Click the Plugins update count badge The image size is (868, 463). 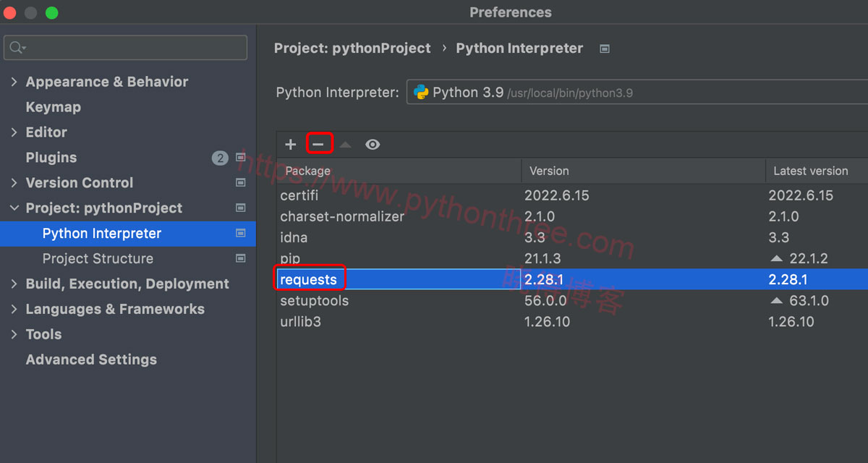pos(220,158)
